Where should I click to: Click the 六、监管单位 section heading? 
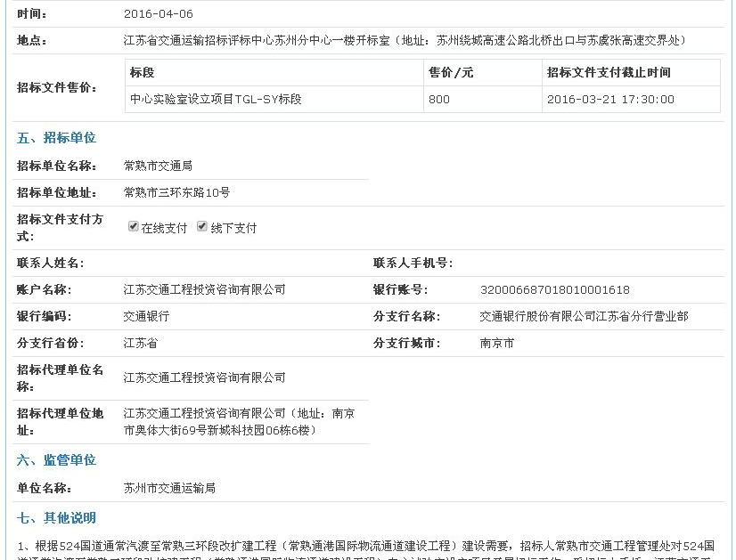click(57, 460)
